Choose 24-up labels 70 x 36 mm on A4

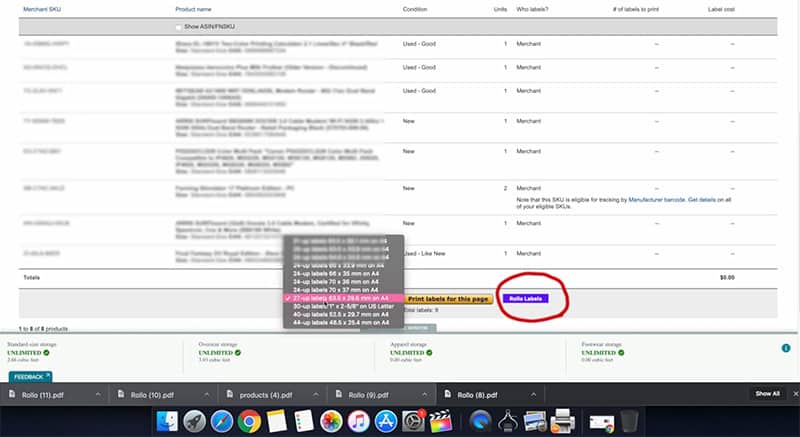pos(343,282)
